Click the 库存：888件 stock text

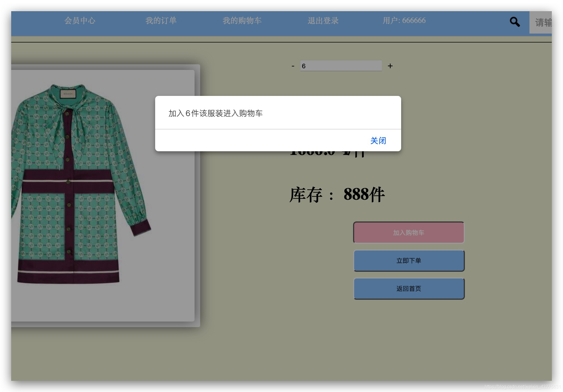click(x=337, y=195)
